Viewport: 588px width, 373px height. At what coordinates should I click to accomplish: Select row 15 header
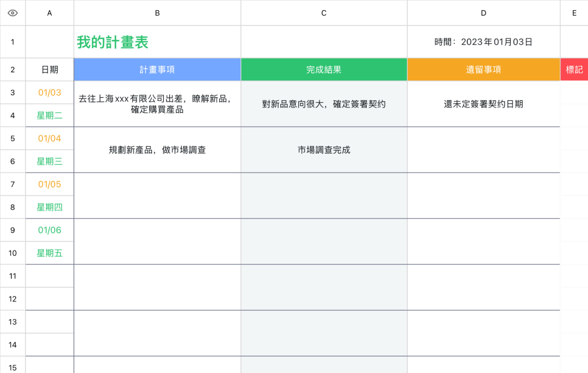click(13, 365)
